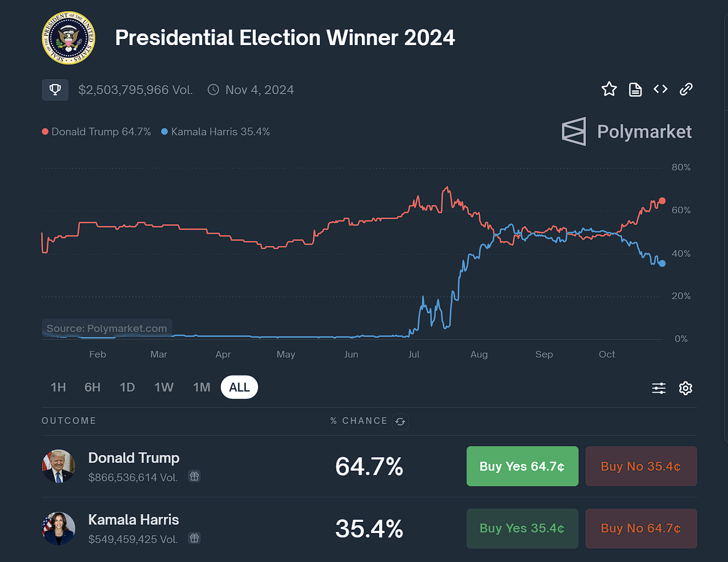Viewport: 728px width, 562px height.
Task: Select the 6H chart range
Action: coord(93,388)
